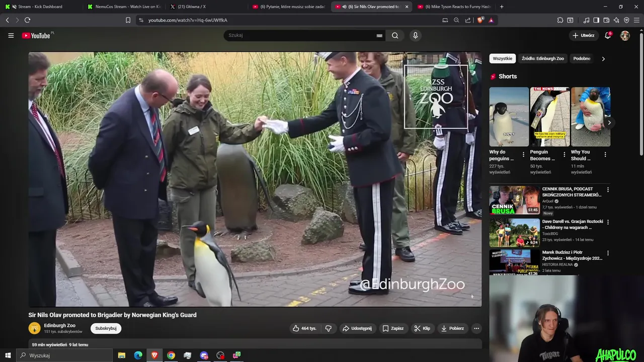Open 'Why You Should' short thumbnail
Viewport: 644px width, 362px height.
pyautogui.click(x=590, y=117)
